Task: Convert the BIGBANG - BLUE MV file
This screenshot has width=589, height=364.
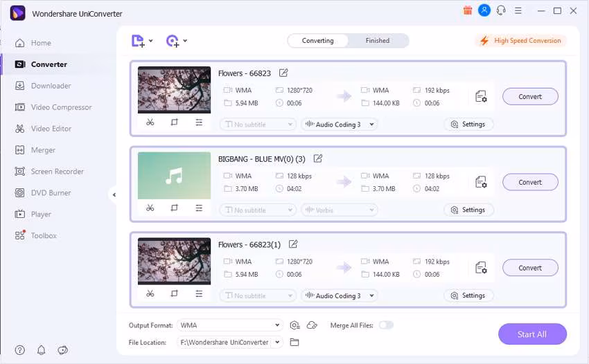Action: coord(530,182)
